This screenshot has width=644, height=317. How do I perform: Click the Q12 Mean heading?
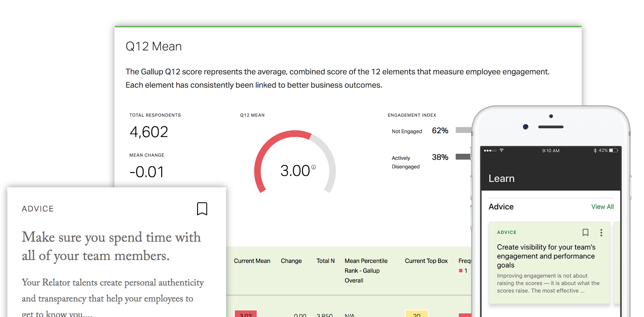point(154,46)
